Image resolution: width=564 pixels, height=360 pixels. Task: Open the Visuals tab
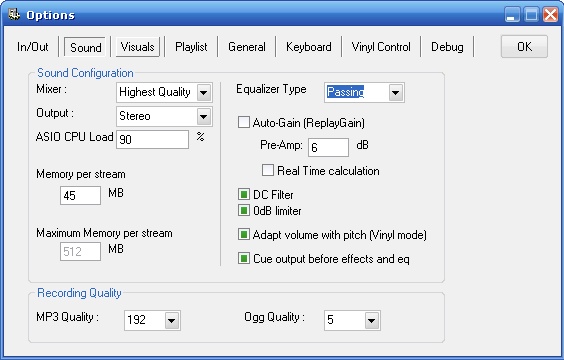coord(137,47)
